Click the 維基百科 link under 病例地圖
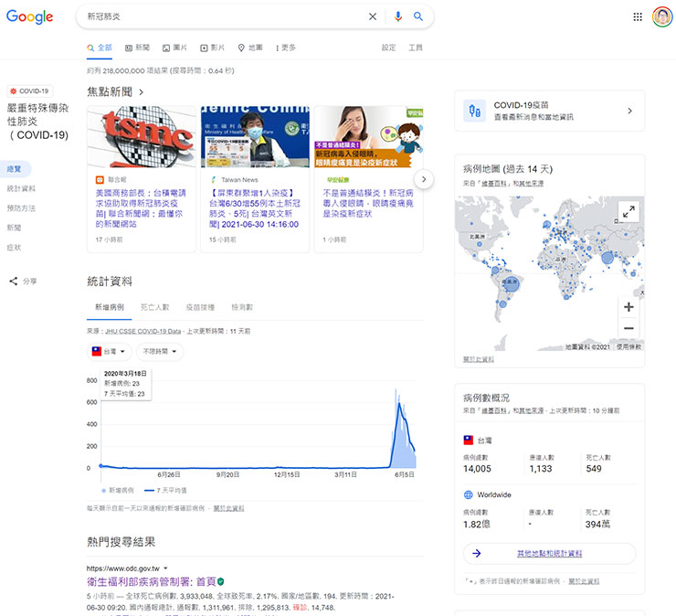 (x=494, y=184)
